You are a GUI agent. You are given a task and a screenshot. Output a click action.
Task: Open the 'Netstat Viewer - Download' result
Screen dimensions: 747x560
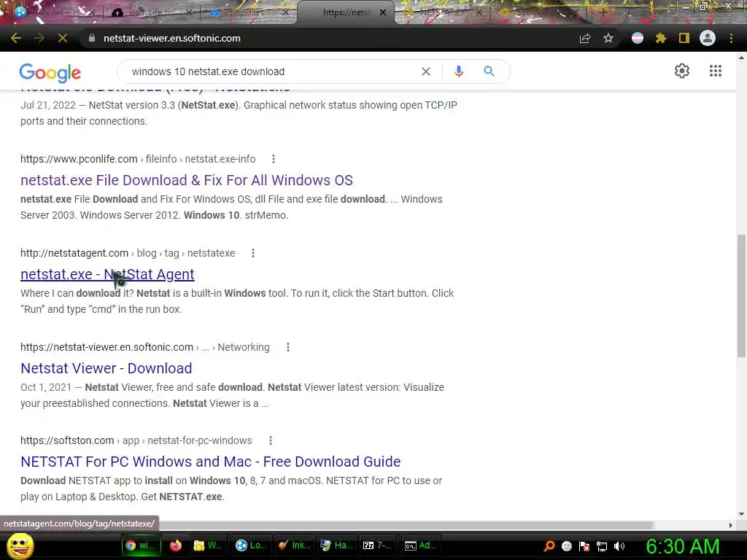pyautogui.click(x=107, y=368)
